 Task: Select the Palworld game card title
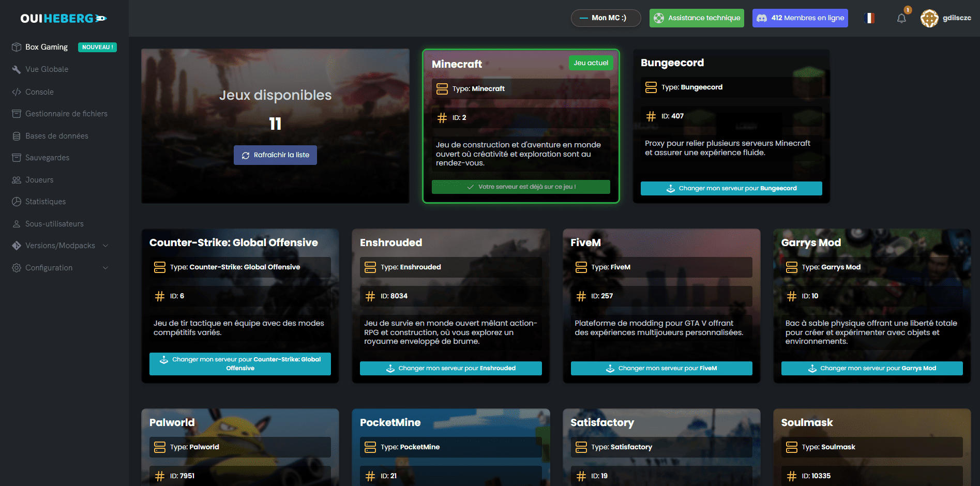click(x=172, y=422)
